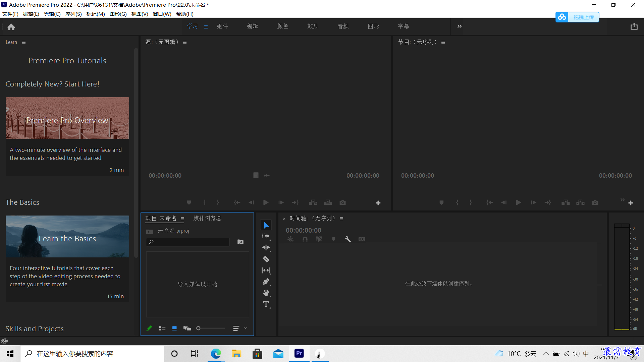The image size is (644, 362).
Task: Open timeline wrench display settings
Action: pos(348,239)
